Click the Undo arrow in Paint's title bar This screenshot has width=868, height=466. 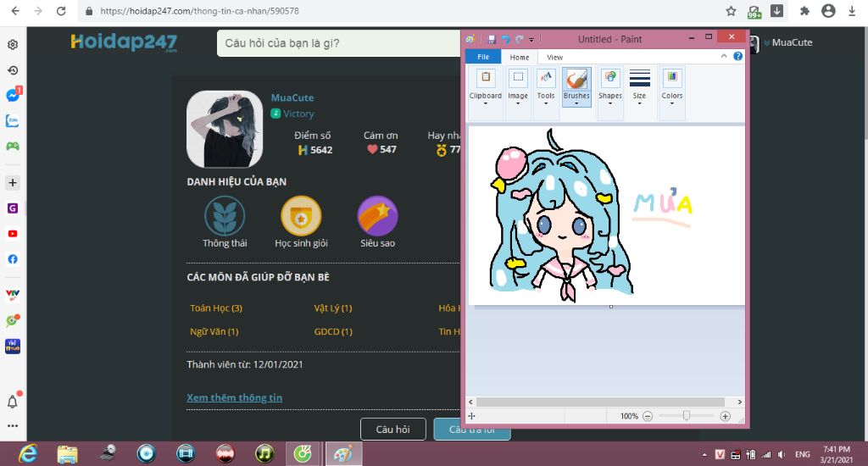click(x=505, y=39)
